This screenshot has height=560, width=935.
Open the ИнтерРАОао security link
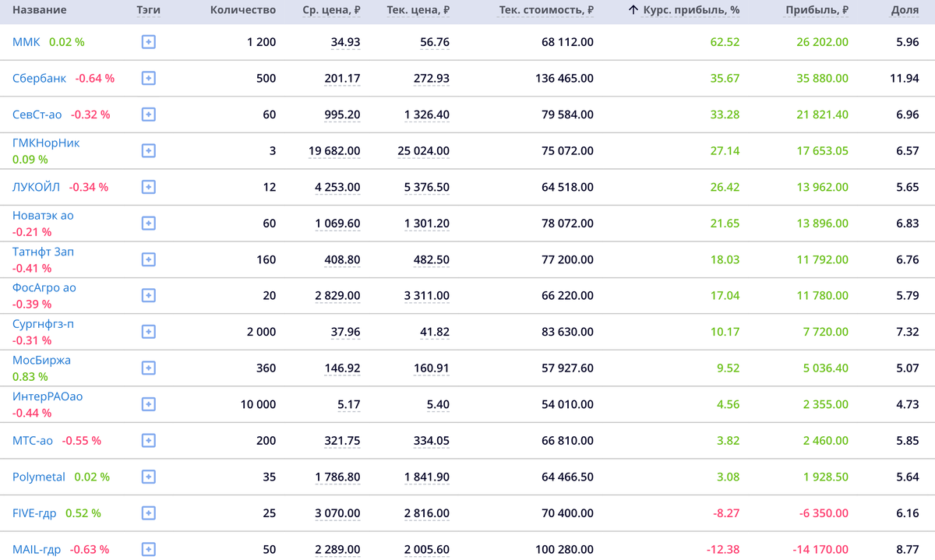(48, 396)
